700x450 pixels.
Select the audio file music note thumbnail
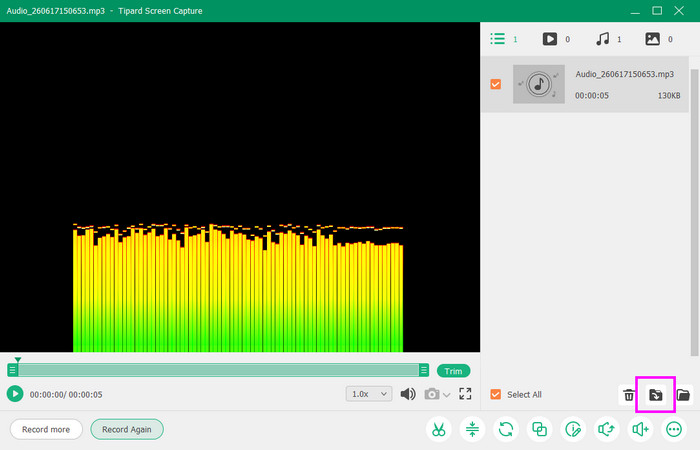(x=539, y=84)
